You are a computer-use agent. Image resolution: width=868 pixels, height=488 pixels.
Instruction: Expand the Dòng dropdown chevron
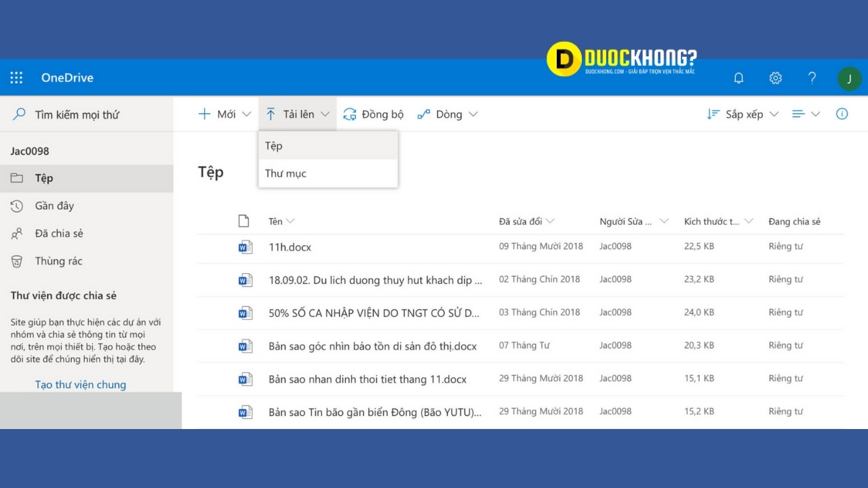pos(473,115)
